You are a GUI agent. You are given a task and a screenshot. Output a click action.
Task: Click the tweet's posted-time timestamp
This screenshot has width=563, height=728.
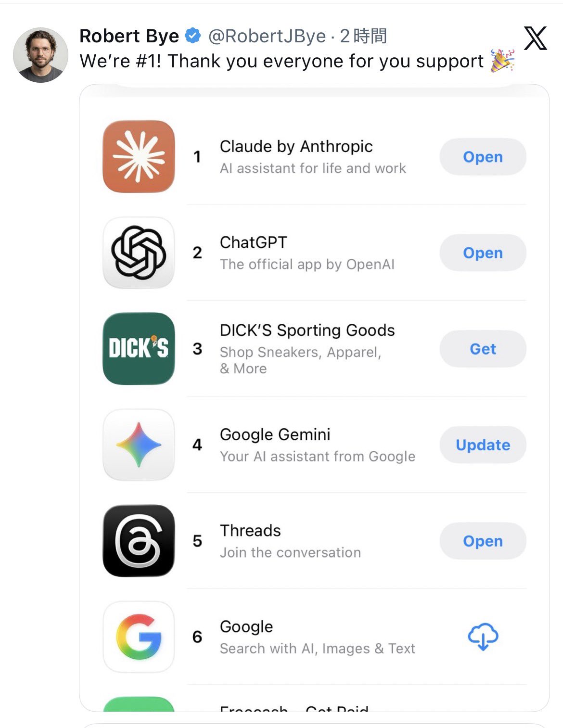tap(363, 36)
